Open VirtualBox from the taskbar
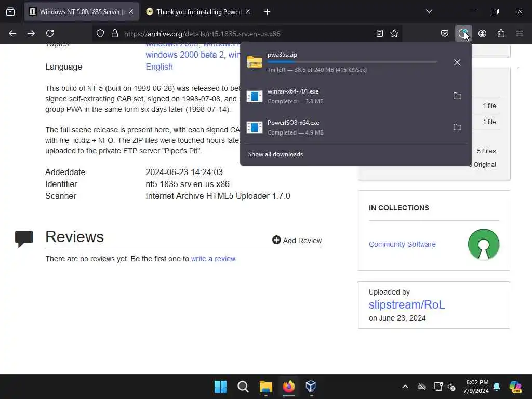This screenshot has height=399, width=532. pos(311,387)
